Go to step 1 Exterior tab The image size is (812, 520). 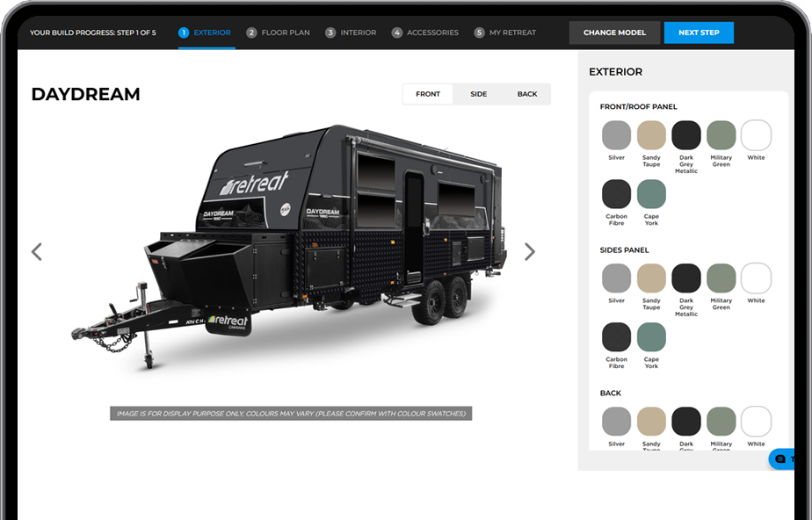click(205, 32)
